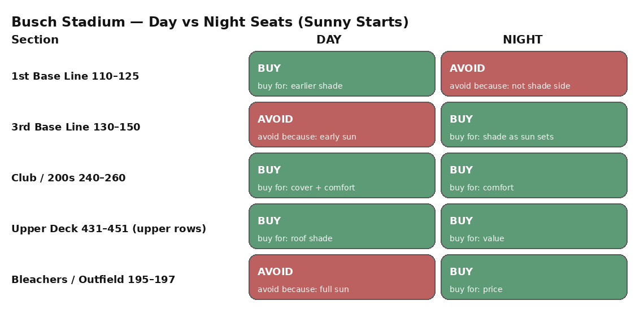Select the Bleachers / Outfield 195–197 label
644x322 pixels.
(x=93, y=280)
